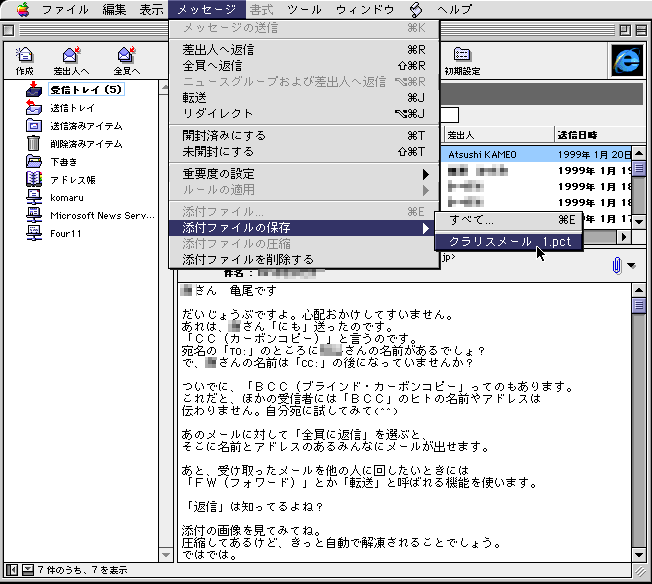Click the Internet Explorer logo icon
The width and height of the screenshot is (652, 584).
(x=627, y=60)
